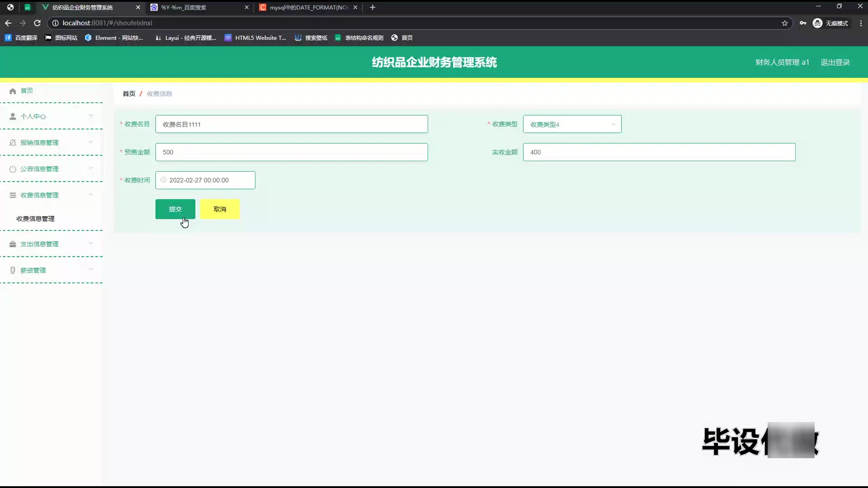Click the briefcase icon beside 支出信息管理
This screenshot has width=868, height=488.
[x=13, y=244]
